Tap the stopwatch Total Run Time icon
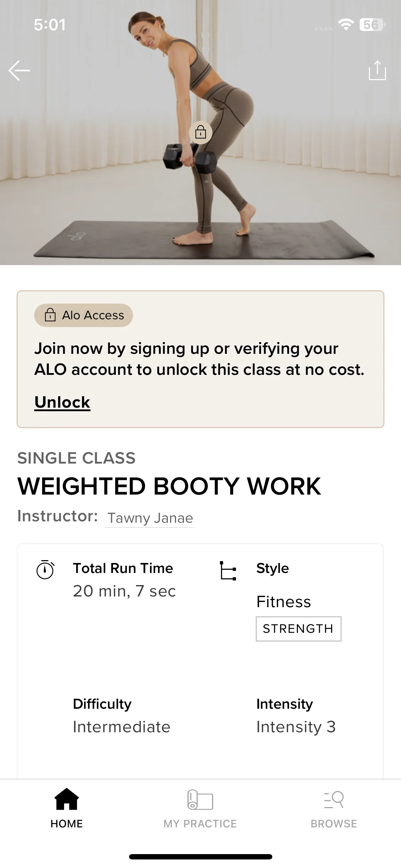Screen dimensions: 401x868 [45, 569]
